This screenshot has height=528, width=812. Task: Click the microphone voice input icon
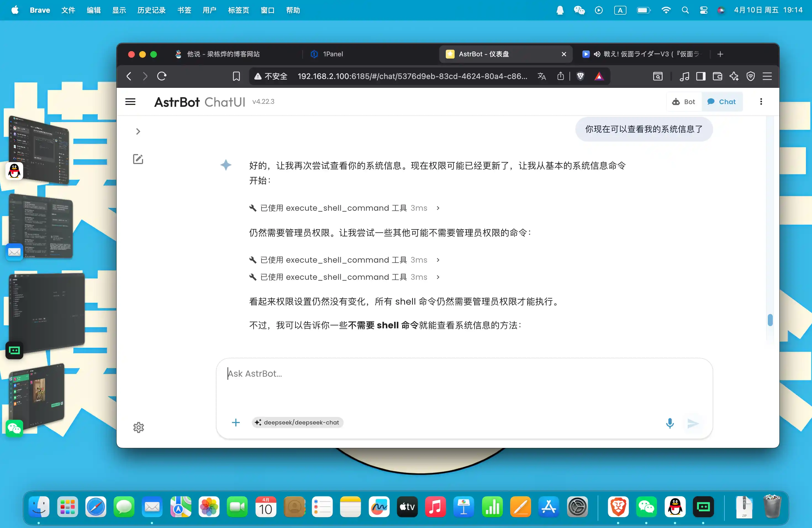670,423
